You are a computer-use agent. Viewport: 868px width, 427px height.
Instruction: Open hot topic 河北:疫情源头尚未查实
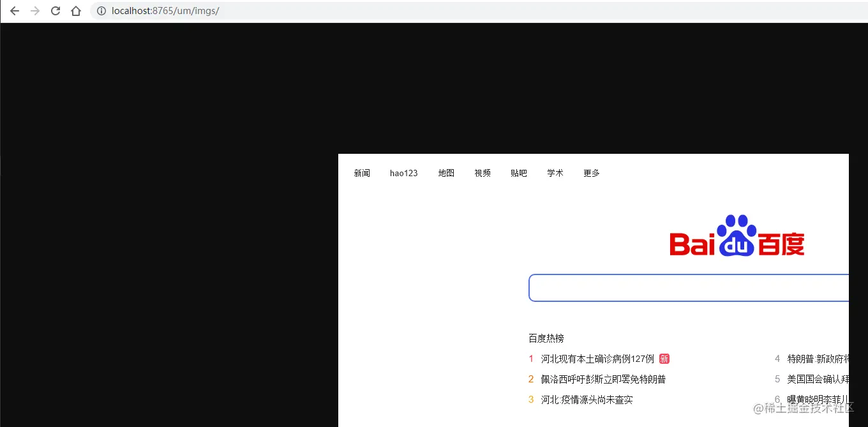(587, 400)
